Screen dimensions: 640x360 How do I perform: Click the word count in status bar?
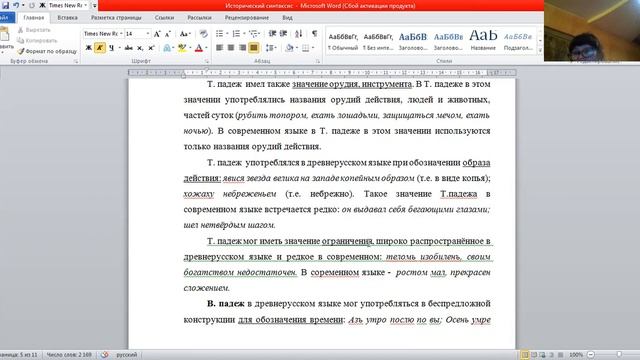pyautogui.click(x=69, y=355)
